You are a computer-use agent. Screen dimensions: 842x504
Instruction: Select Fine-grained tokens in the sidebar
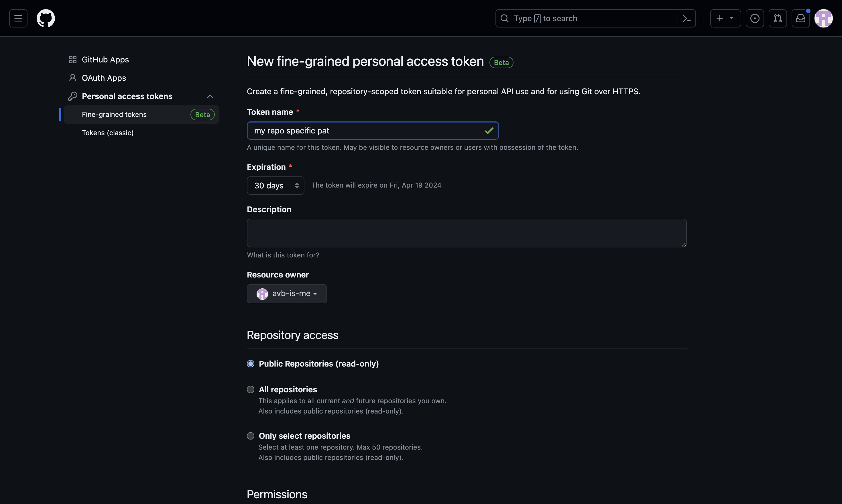114,115
